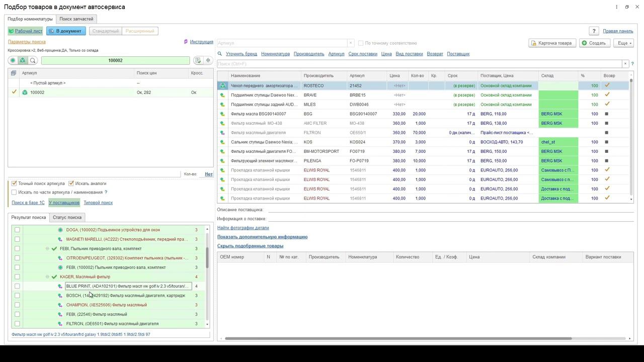Open help with the question mark button
Image resolution: width=644 pixels, height=362 pixels.
[594, 31]
